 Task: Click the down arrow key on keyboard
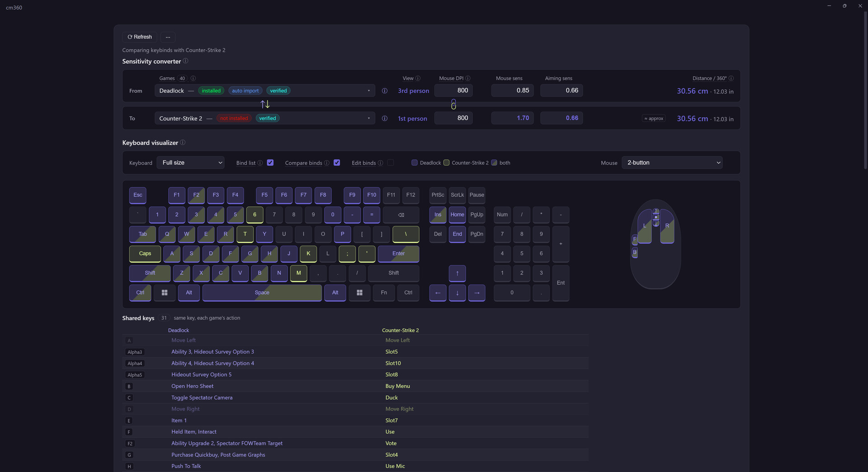(x=457, y=293)
